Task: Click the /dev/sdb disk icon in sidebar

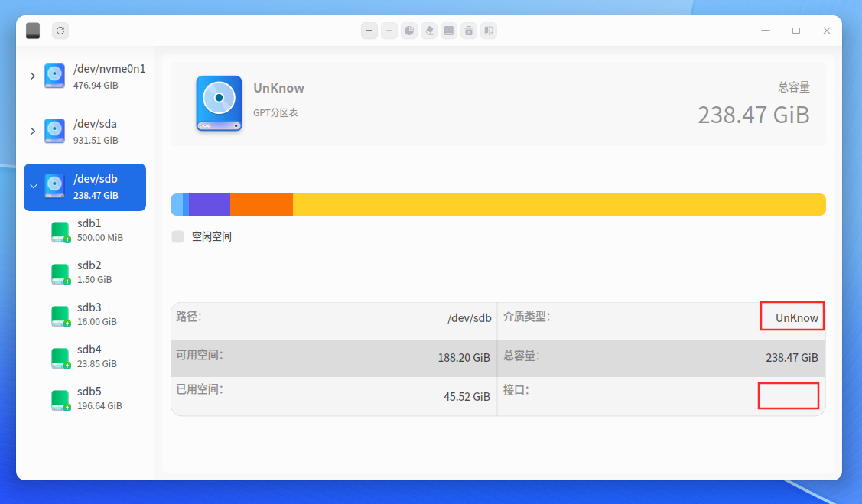Action: tap(54, 186)
